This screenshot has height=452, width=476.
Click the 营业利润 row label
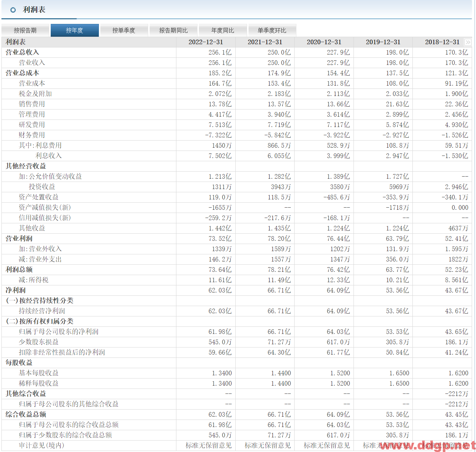click(19, 239)
